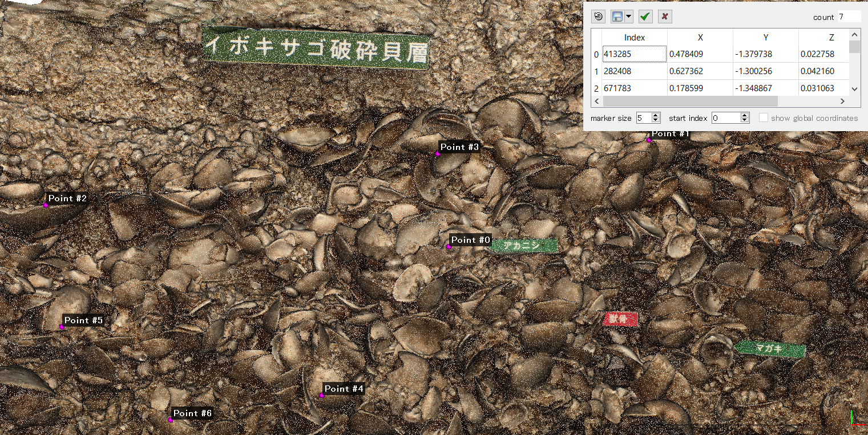Select the Index column header

(635, 37)
